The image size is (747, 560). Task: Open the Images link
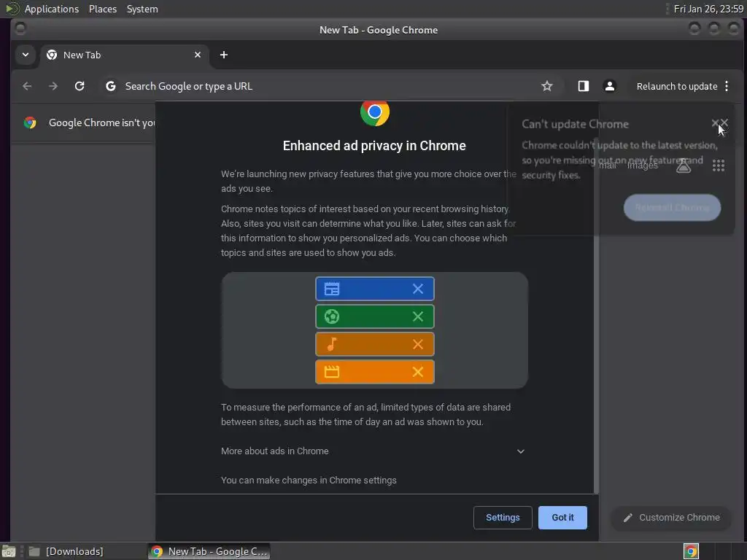(x=643, y=166)
